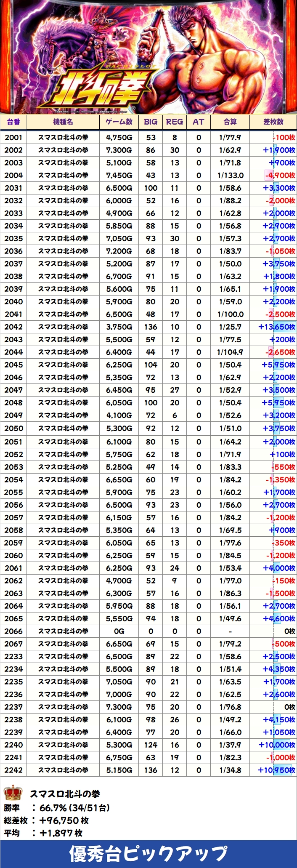297x868 pixels.
Task: Click the 7,300G games cell for machine 2002
Action: click(119, 150)
